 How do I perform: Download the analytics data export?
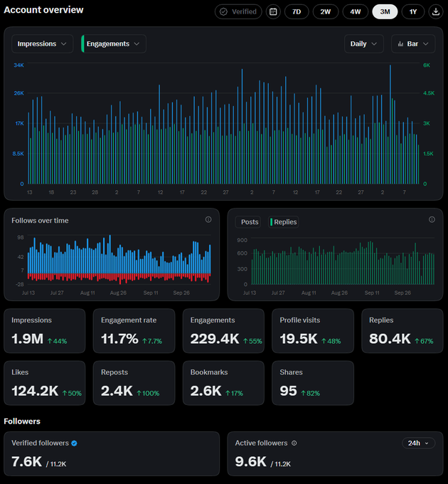[435, 11]
